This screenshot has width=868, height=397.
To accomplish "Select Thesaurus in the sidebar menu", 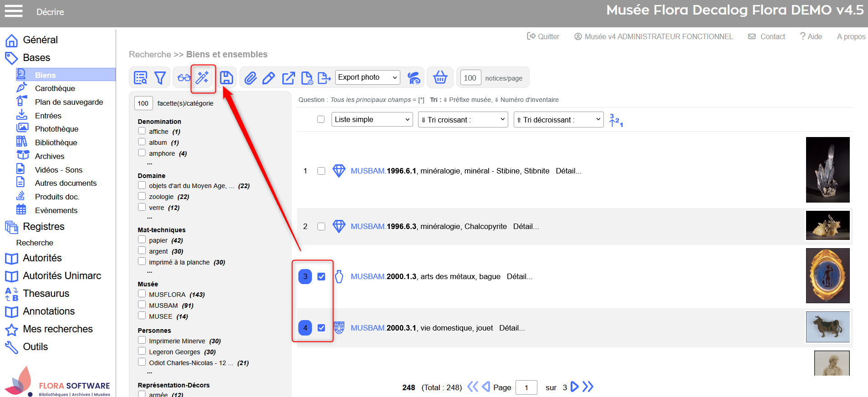I will [46, 294].
